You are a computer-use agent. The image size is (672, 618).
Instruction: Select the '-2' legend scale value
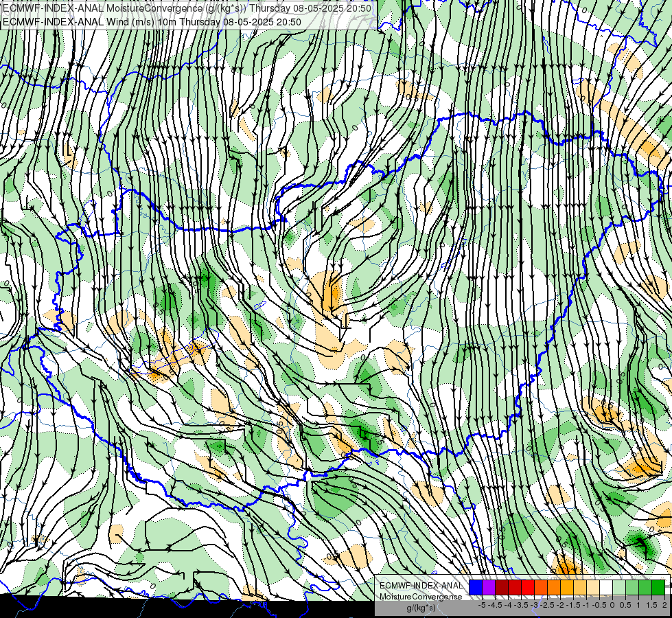point(560,605)
